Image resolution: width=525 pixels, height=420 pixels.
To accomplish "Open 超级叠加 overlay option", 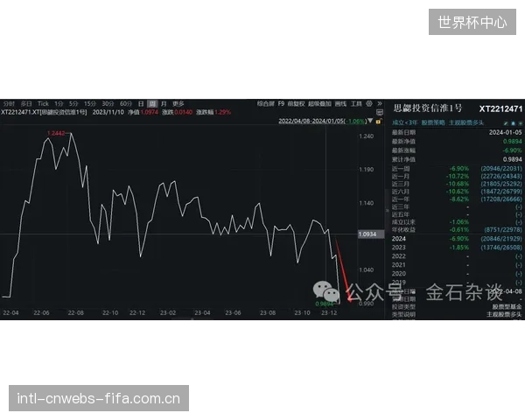I will [319, 104].
